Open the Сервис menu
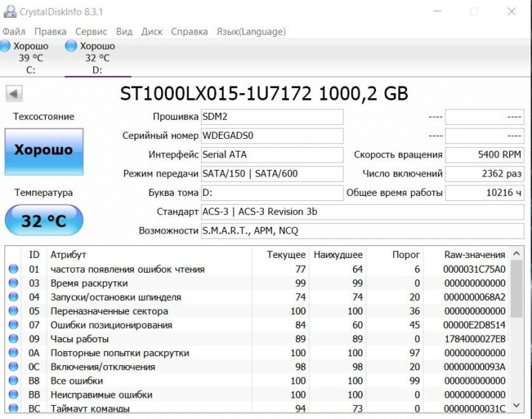The image size is (532, 419). tap(91, 32)
